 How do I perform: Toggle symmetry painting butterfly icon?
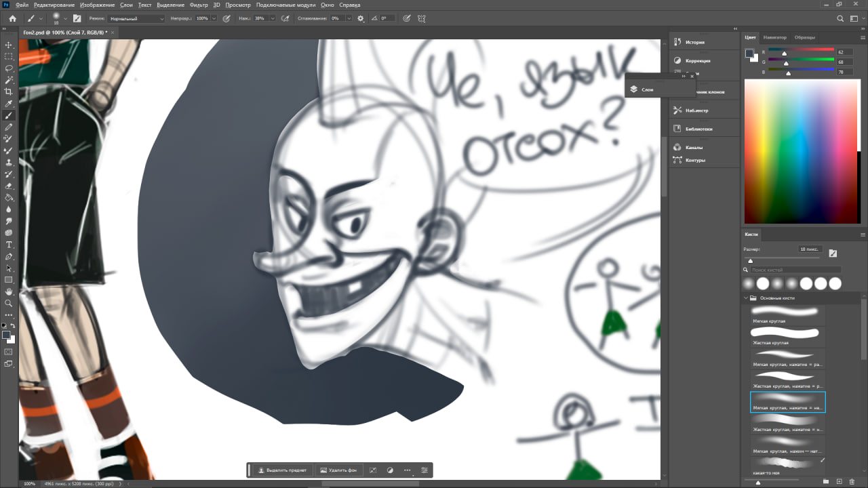point(422,18)
